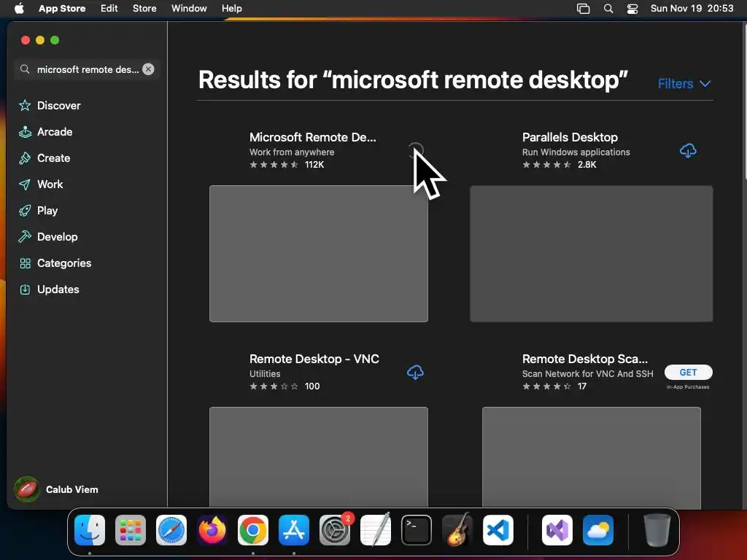
Task: Click the magnifier icon in search field
Action: (25, 69)
